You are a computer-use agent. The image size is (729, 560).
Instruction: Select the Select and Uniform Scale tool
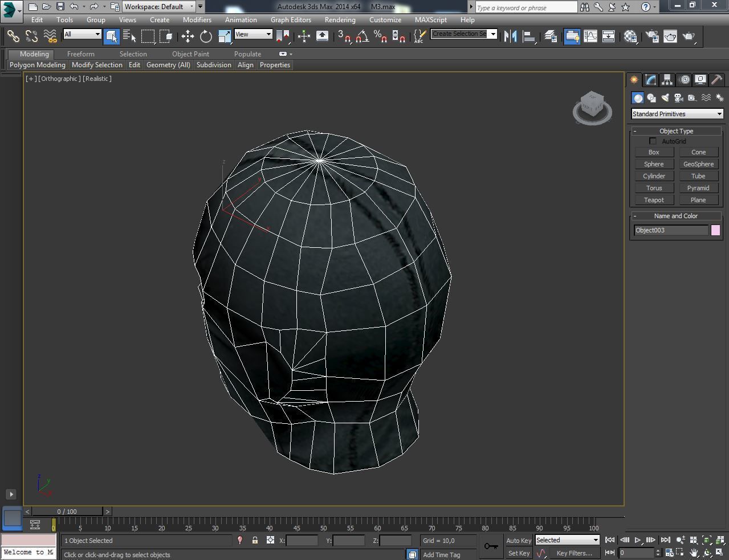point(225,36)
